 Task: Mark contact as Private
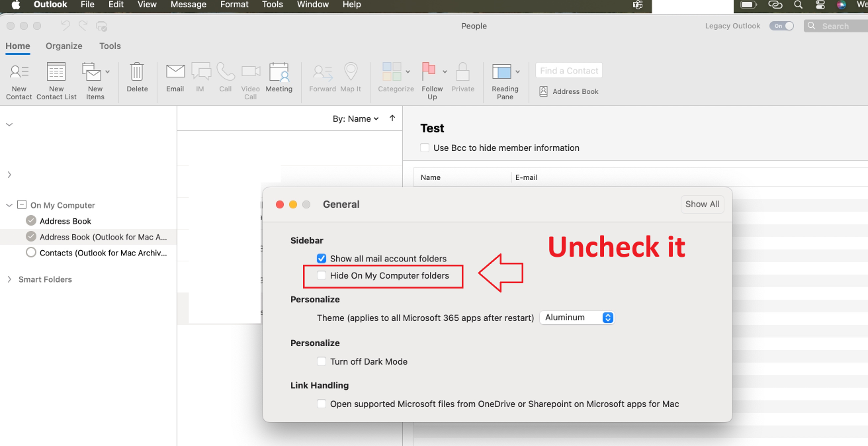click(x=463, y=78)
